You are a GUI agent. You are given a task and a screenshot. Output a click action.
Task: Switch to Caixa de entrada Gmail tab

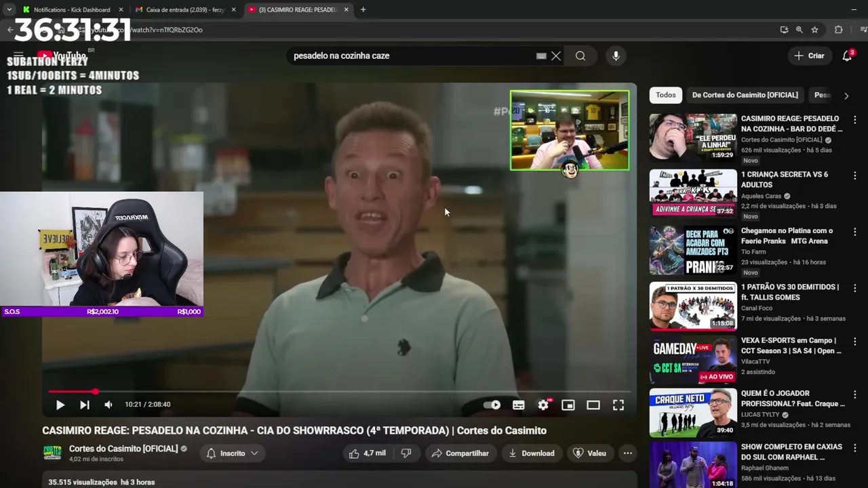pyautogui.click(x=184, y=9)
